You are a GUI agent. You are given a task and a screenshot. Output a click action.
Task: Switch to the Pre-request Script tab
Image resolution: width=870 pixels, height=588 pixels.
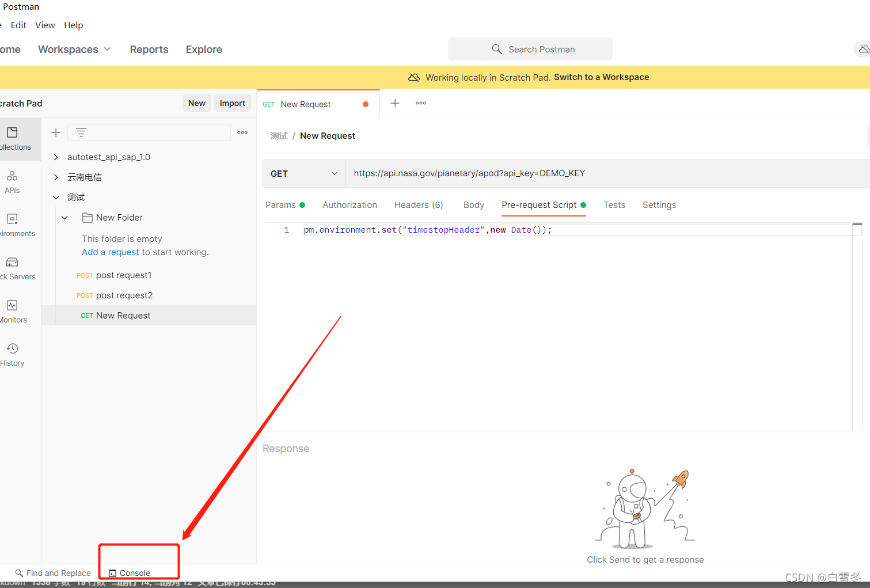coord(544,205)
